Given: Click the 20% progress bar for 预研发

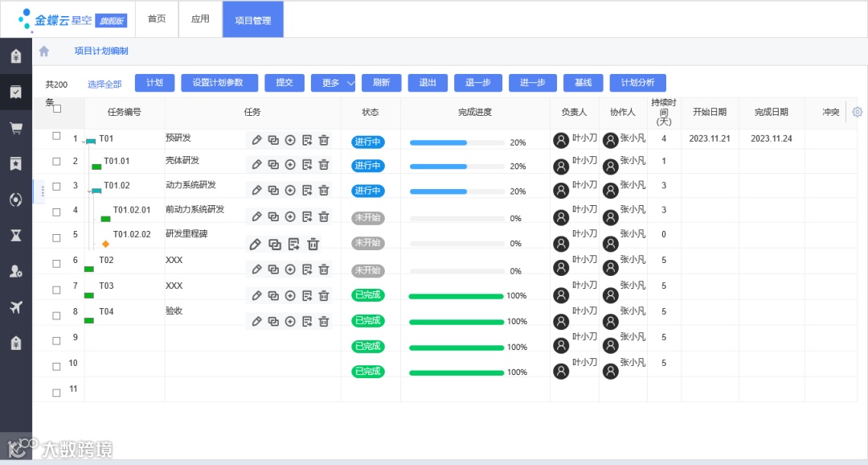Looking at the screenshot, I should click(457, 142).
